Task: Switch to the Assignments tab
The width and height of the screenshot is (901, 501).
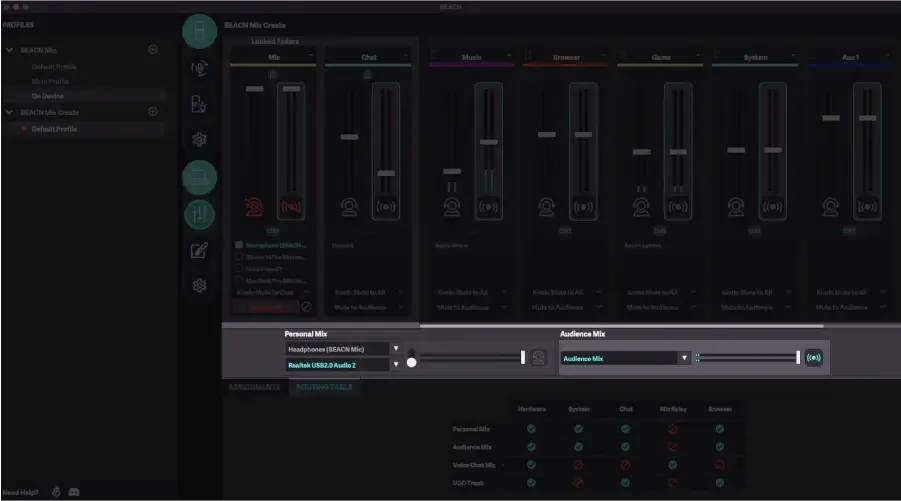Action: pos(254,387)
